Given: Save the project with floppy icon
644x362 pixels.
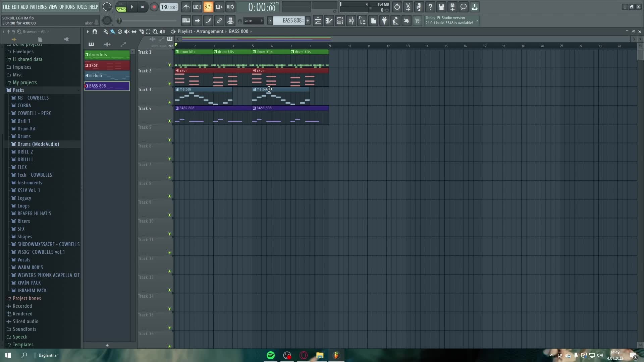Looking at the screenshot, I should click(441, 7).
